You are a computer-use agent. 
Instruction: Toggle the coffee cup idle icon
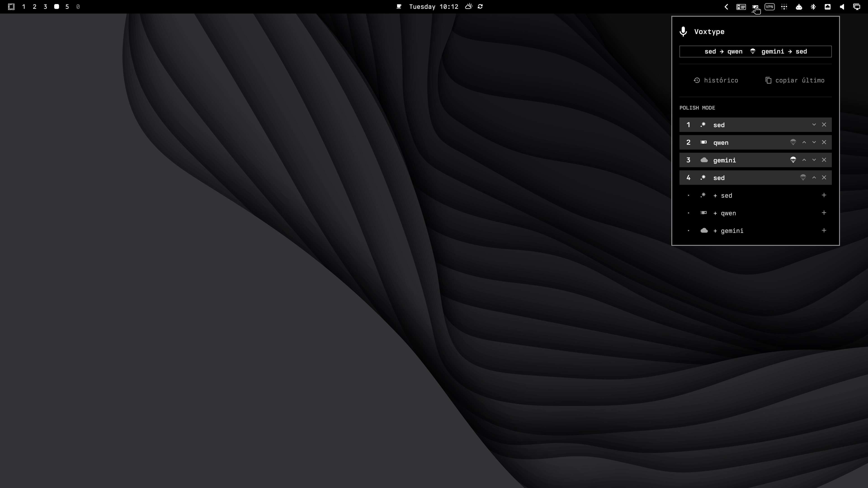click(x=399, y=7)
